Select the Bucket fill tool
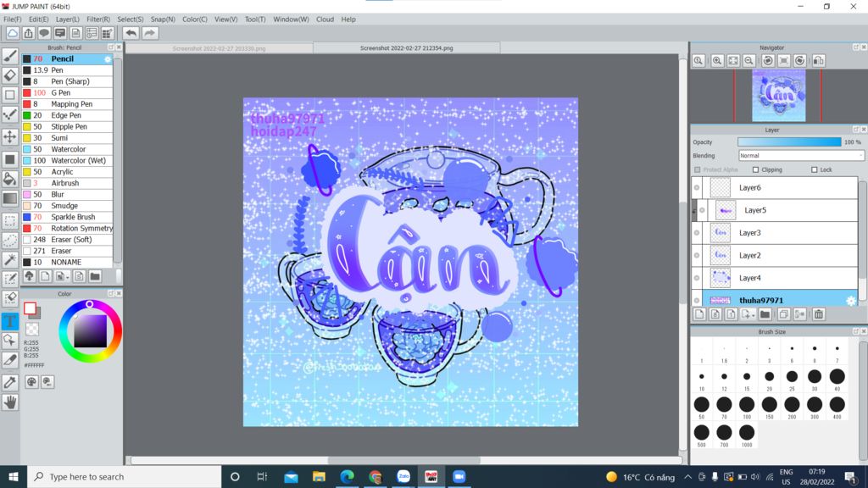 tap(10, 179)
